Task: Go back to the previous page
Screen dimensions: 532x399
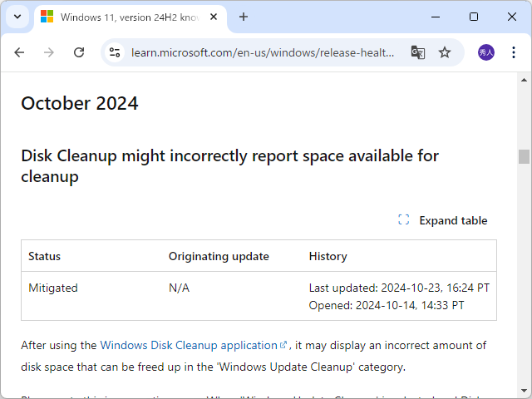Action: click(19, 52)
